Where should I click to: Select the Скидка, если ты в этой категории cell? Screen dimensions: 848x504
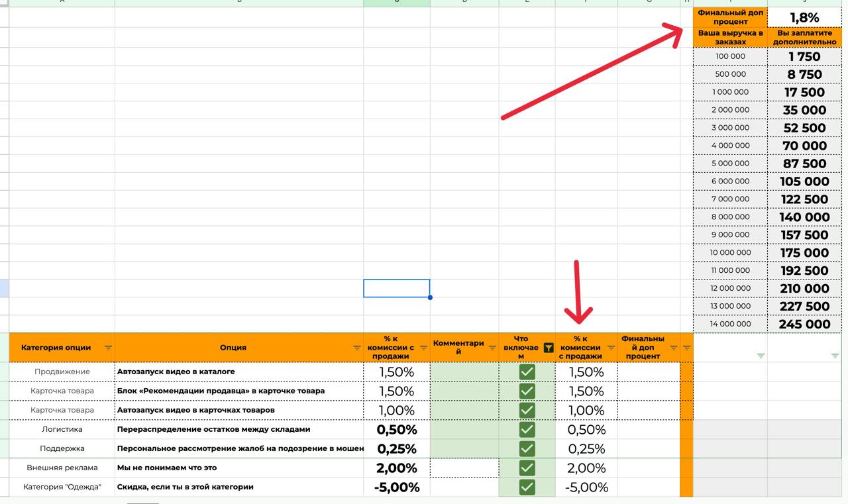click(x=239, y=487)
